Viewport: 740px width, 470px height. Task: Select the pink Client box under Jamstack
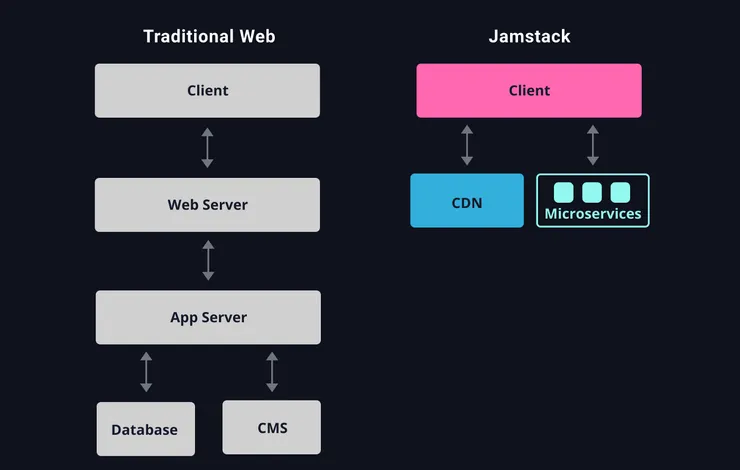click(x=529, y=91)
